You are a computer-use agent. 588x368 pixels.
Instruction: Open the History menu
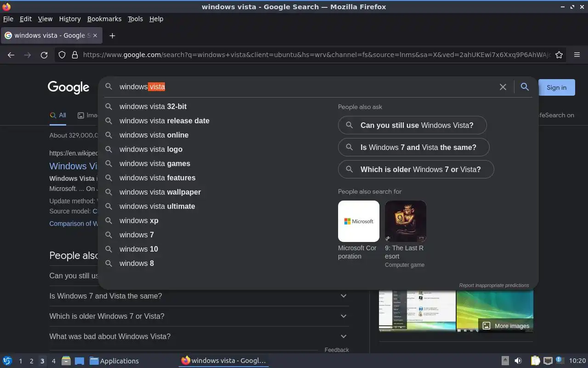tap(70, 19)
